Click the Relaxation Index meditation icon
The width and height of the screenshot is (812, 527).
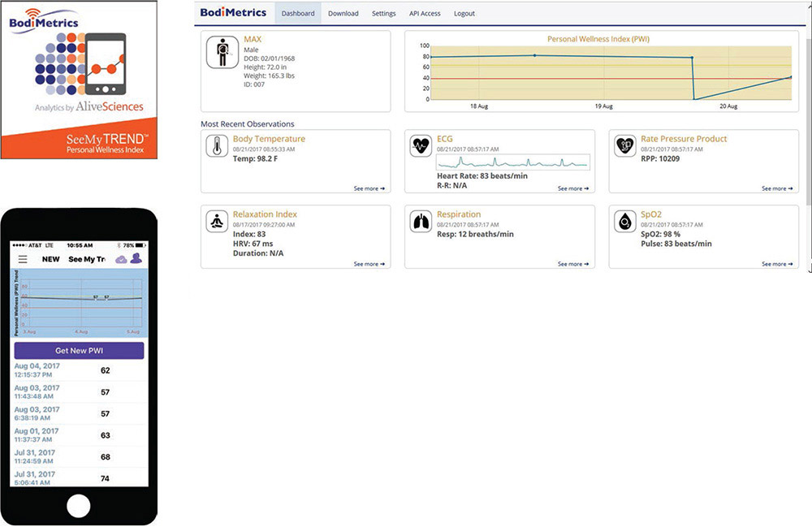click(217, 222)
